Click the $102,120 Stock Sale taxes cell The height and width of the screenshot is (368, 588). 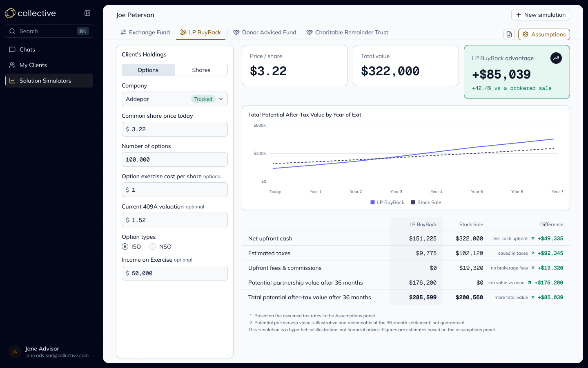pos(469,253)
